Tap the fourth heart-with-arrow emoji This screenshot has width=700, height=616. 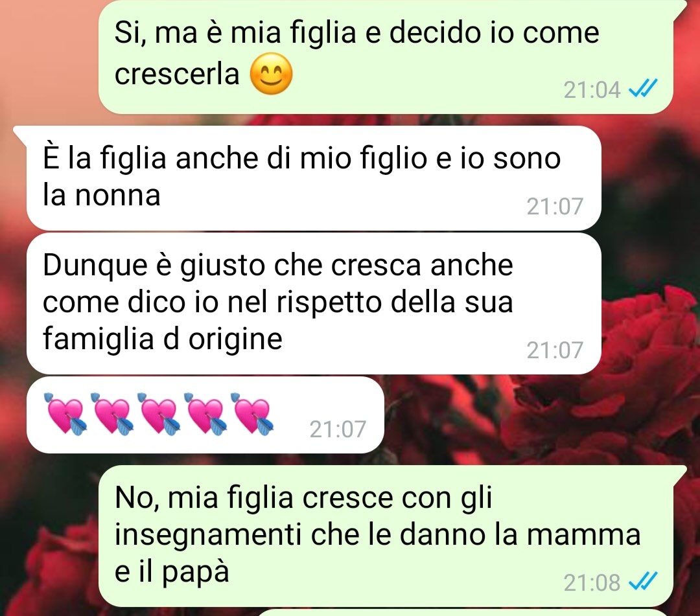click(x=206, y=413)
